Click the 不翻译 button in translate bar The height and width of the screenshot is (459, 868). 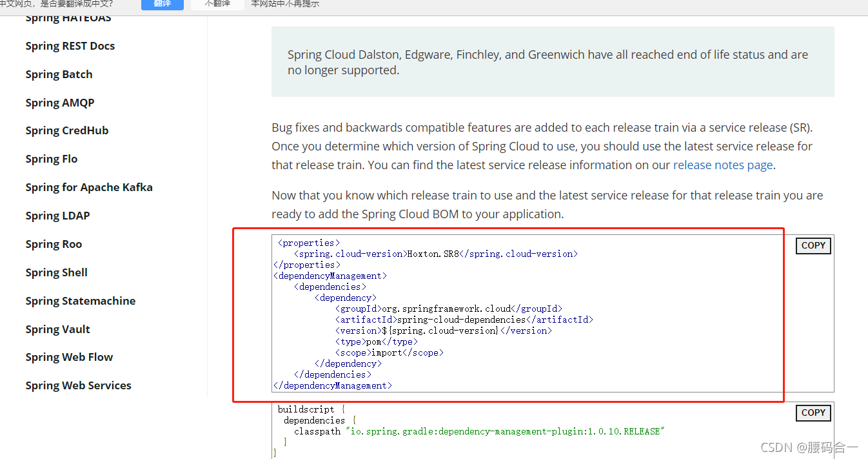pyautogui.click(x=217, y=4)
